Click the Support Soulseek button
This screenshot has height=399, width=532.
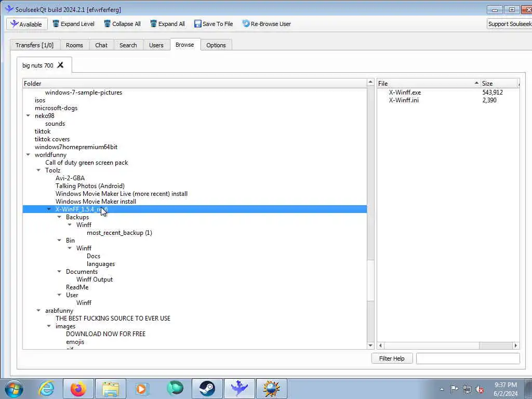click(x=509, y=24)
